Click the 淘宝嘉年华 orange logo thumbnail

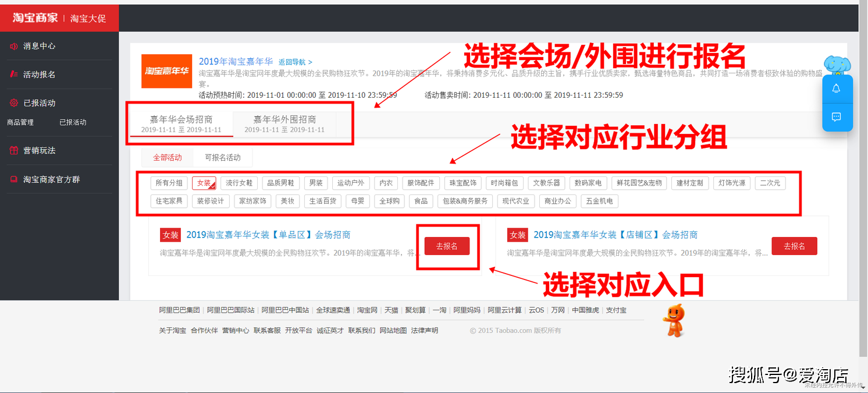(166, 71)
